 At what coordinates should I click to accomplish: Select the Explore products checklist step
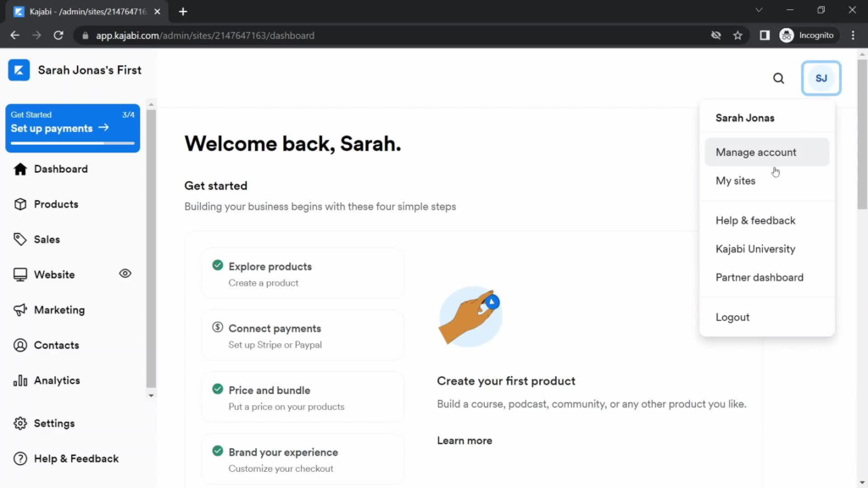click(x=302, y=274)
